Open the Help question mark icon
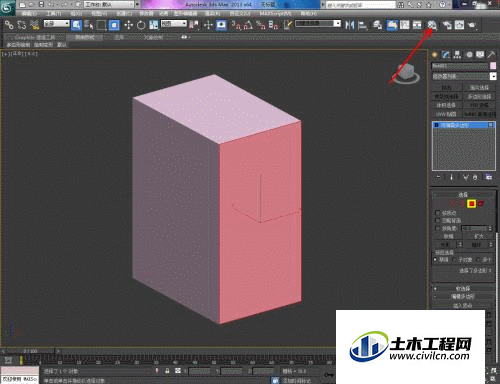The width and height of the screenshot is (500, 384). (x=442, y=5)
